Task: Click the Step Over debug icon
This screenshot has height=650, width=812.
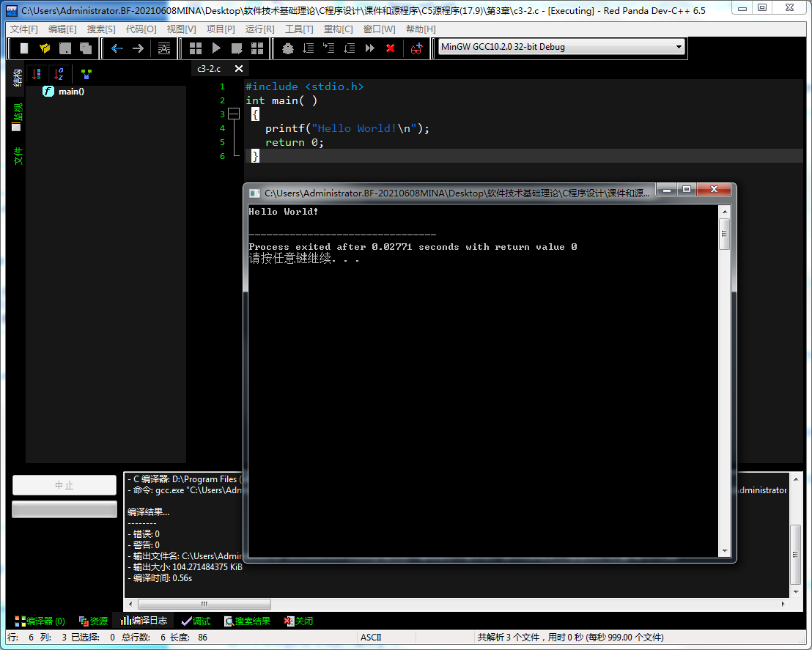Action: pos(308,48)
